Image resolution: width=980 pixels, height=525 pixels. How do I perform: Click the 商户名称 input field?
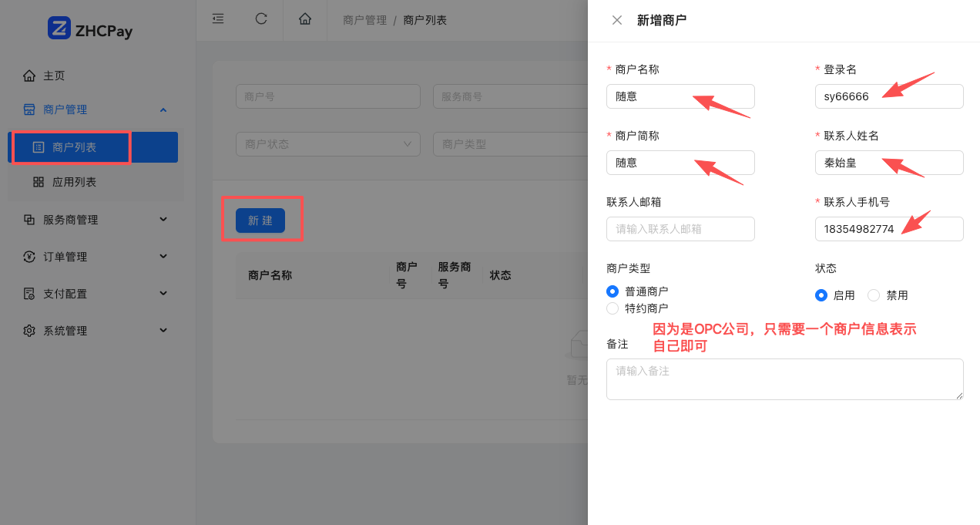(x=680, y=96)
